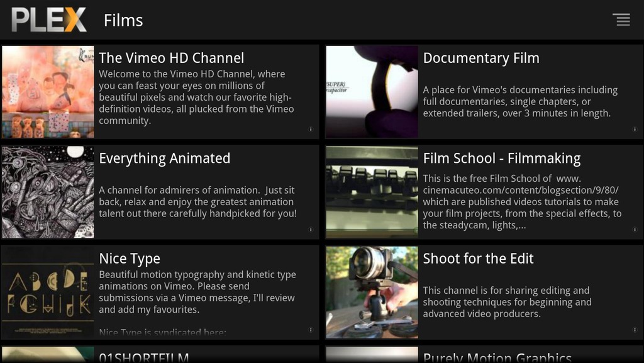
Task: Open info icon on Vimeo HD Channel card
Action: pyautogui.click(x=311, y=129)
